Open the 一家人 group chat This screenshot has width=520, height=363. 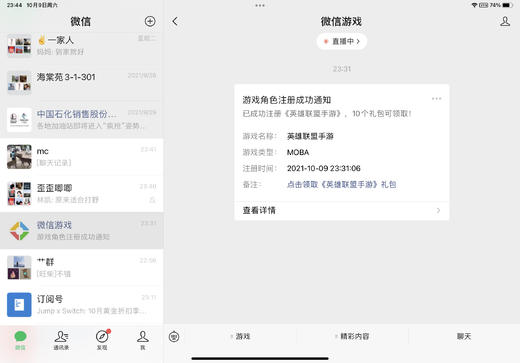(82, 46)
